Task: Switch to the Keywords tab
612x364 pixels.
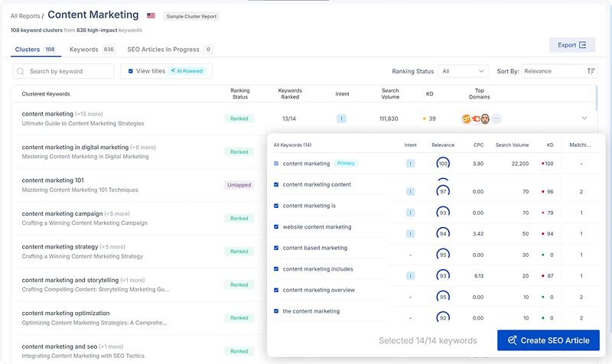Action: (x=92, y=49)
